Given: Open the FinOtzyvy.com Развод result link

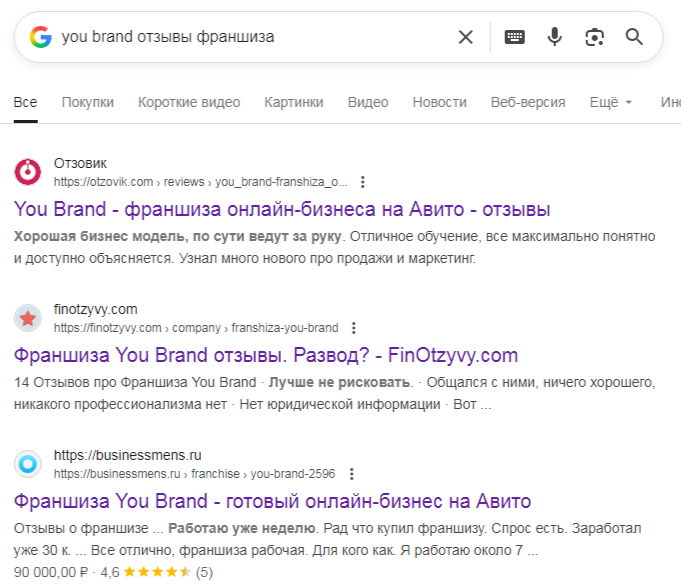Looking at the screenshot, I should click(x=265, y=356).
